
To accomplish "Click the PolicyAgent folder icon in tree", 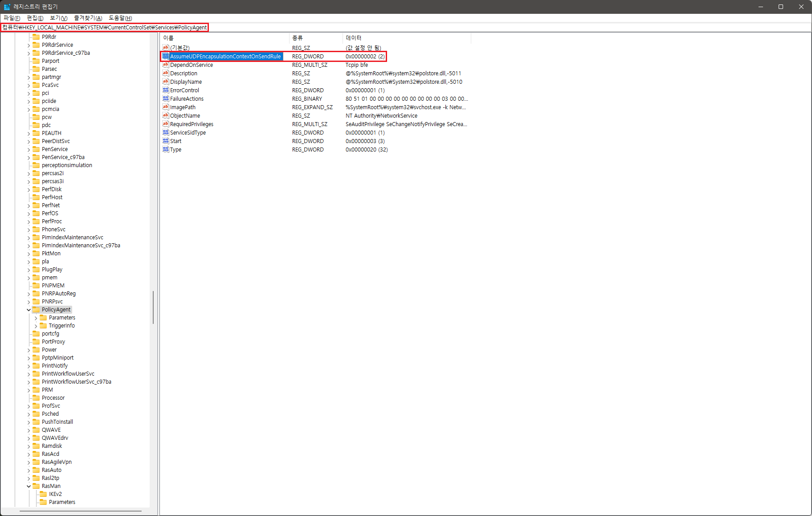I will pos(36,309).
